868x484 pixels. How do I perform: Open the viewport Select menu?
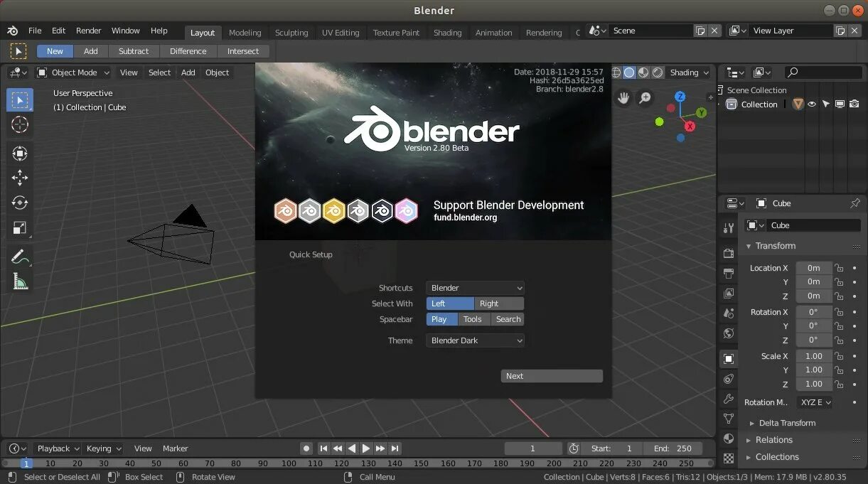(x=159, y=72)
